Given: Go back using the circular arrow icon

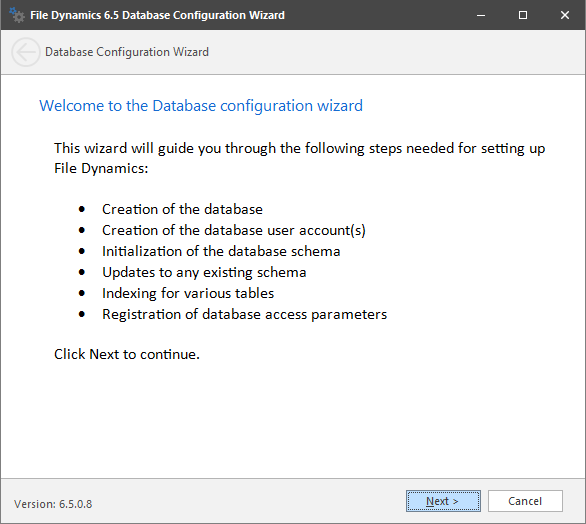Looking at the screenshot, I should click(25, 52).
